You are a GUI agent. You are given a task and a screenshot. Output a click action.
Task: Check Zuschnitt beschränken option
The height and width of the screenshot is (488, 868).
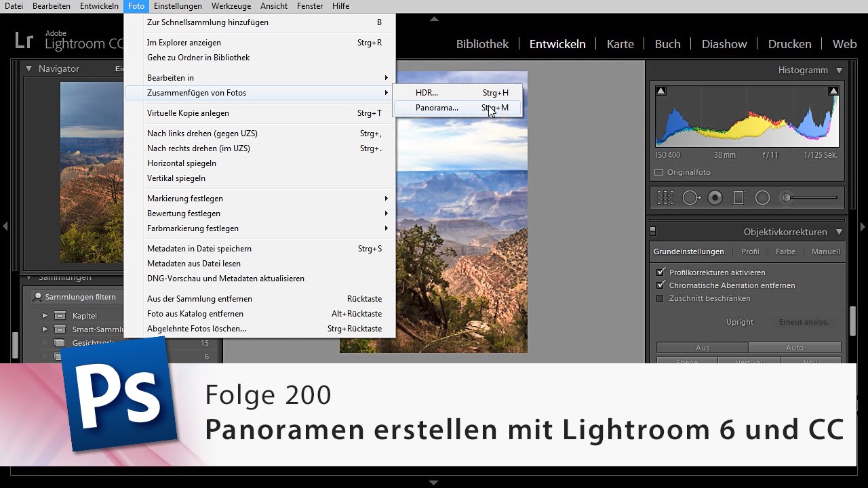click(660, 298)
